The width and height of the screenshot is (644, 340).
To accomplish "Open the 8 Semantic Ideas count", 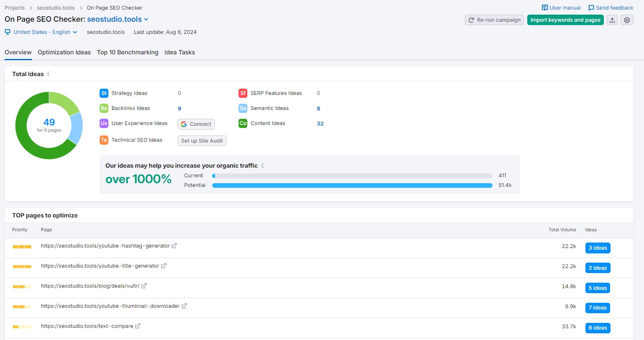I will 318,109.
